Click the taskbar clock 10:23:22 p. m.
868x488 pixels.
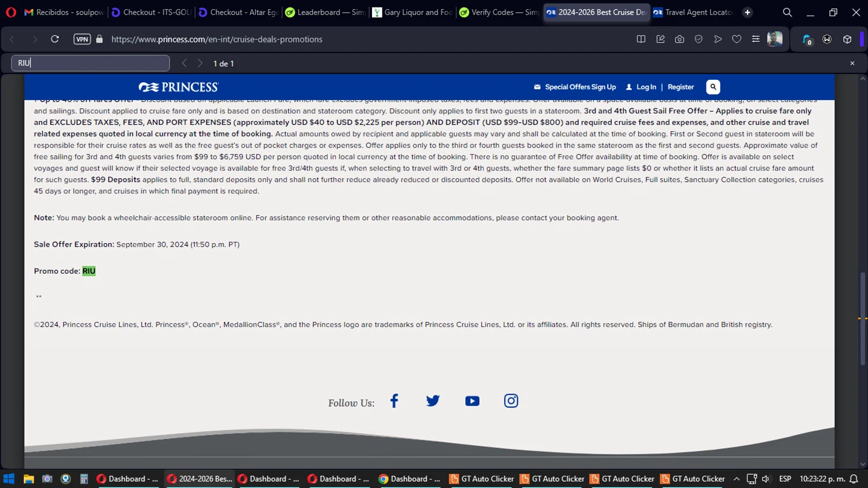coord(822,479)
